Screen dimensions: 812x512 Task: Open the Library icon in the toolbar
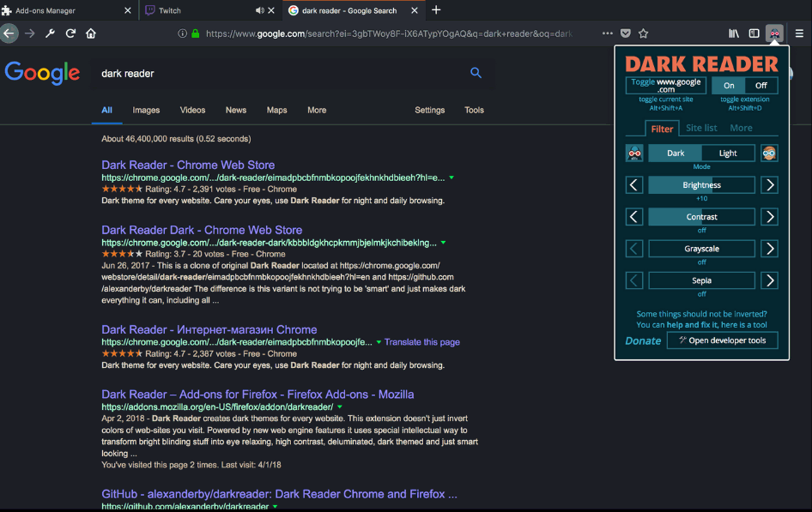tap(734, 33)
